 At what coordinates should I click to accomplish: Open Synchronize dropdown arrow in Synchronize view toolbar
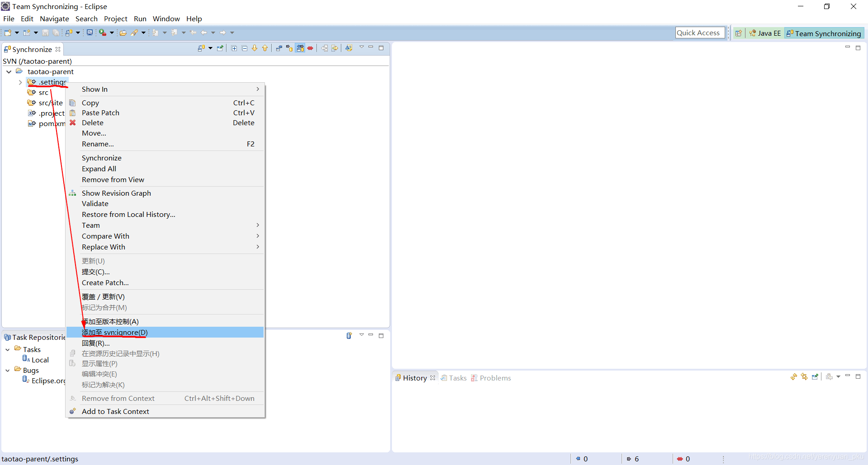[210, 48]
